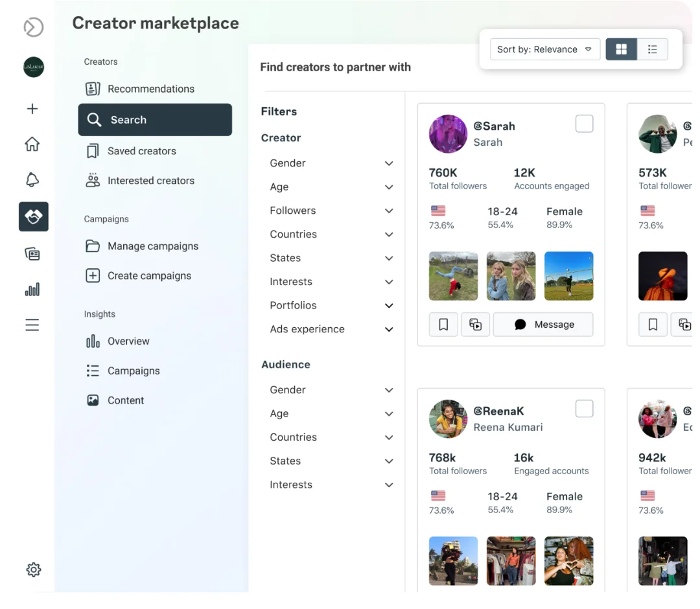Viewport: 700px width, 609px height.
Task: Switch to grid view
Action: pyautogui.click(x=621, y=49)
